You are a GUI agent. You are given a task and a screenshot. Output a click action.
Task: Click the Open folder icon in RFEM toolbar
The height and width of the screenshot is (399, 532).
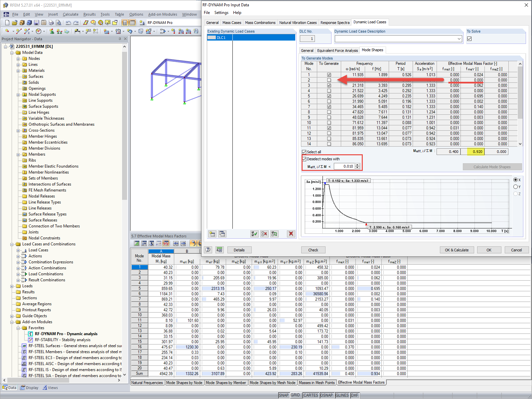point(14,23)
